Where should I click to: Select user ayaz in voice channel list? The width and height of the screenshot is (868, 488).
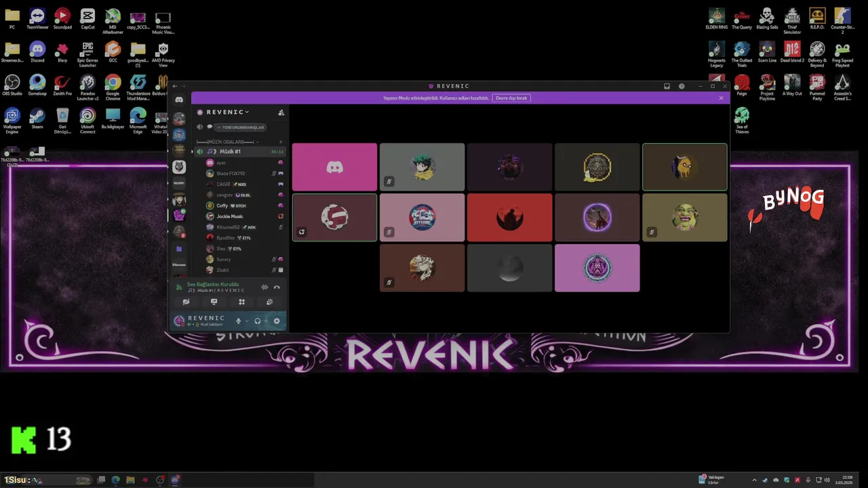tap(244, 163)
